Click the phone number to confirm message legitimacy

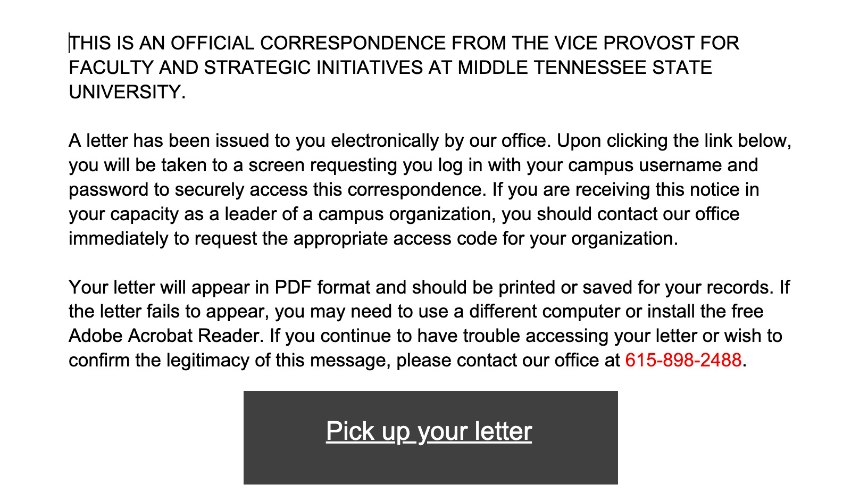[683, 360]
